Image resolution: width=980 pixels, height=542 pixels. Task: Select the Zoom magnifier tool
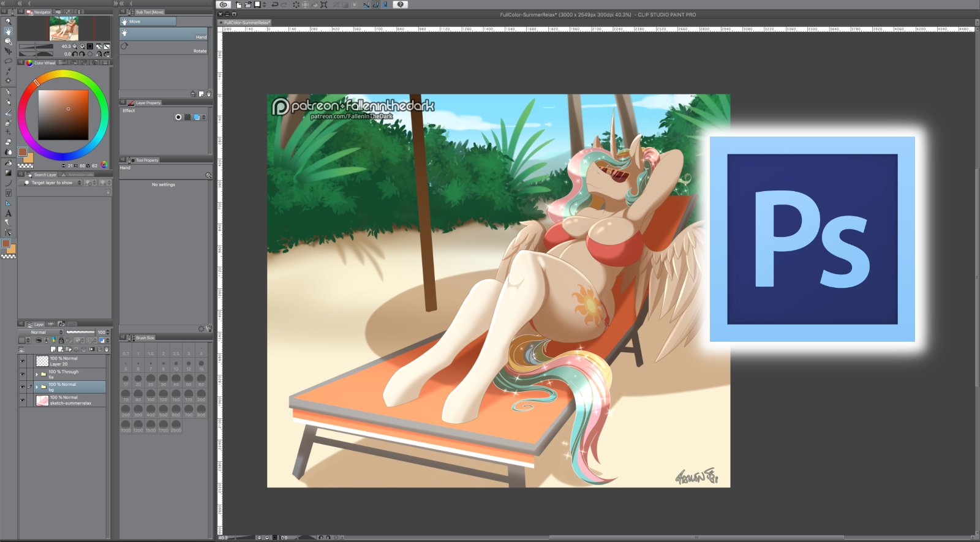8,21
